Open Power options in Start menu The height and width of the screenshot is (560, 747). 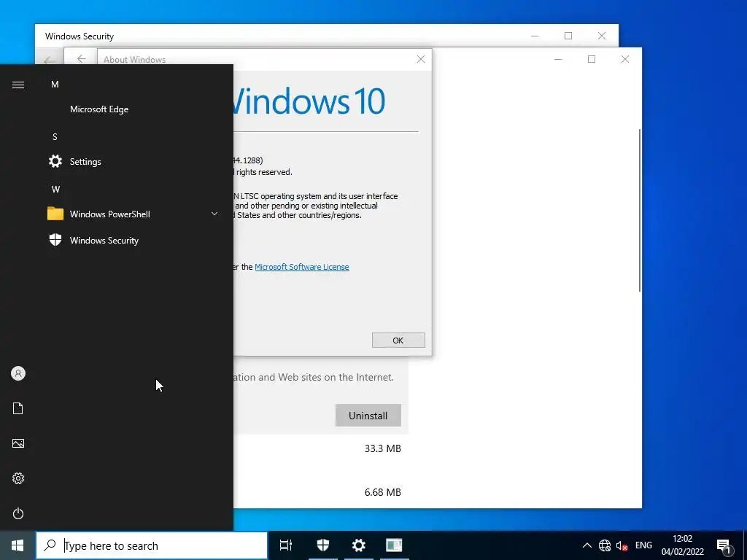tap(18, 513)
